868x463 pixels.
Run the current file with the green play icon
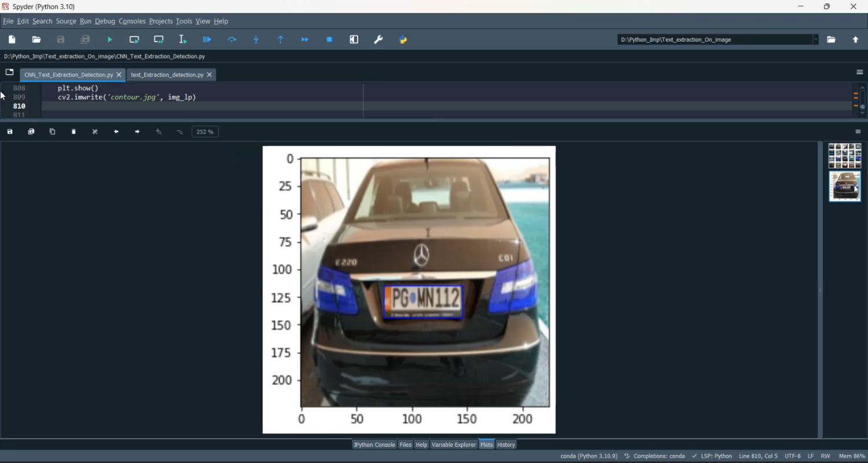(110, 40)
